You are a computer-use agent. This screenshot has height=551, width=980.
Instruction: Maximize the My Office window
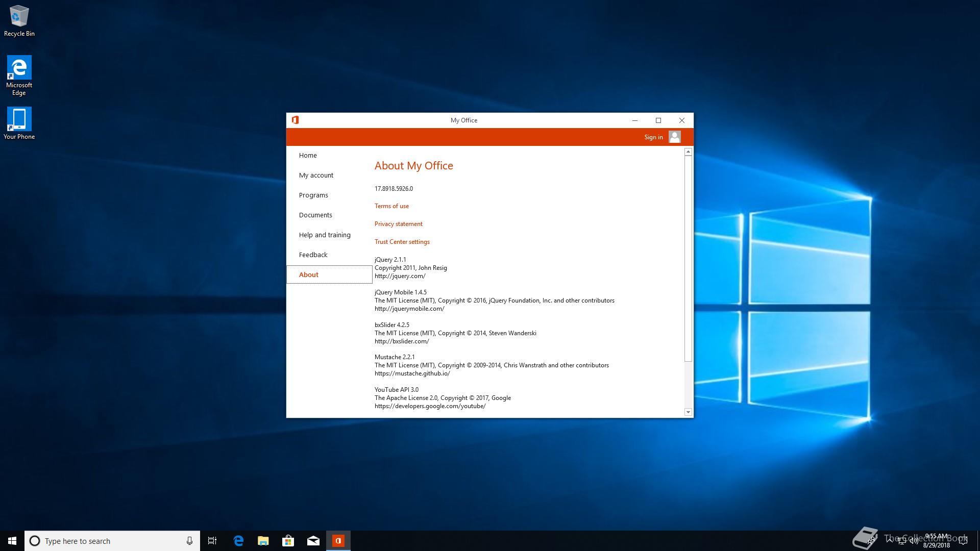click(658, 120)
